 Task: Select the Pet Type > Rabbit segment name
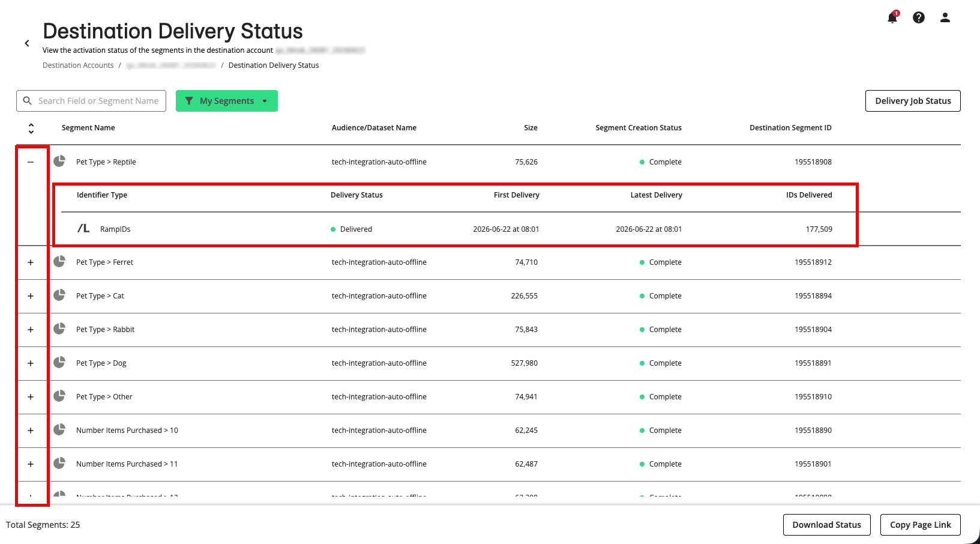coord(106,330)
